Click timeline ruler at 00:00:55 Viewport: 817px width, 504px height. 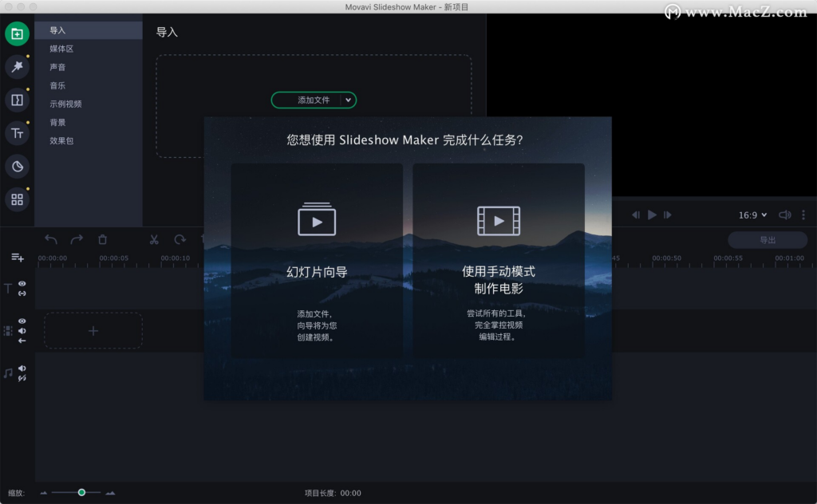pos(728,258)
